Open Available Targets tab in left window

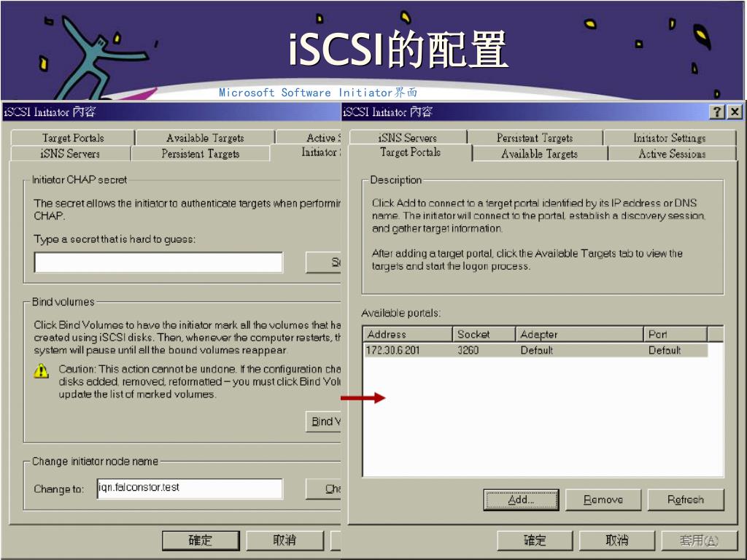[x=205, y=138]
